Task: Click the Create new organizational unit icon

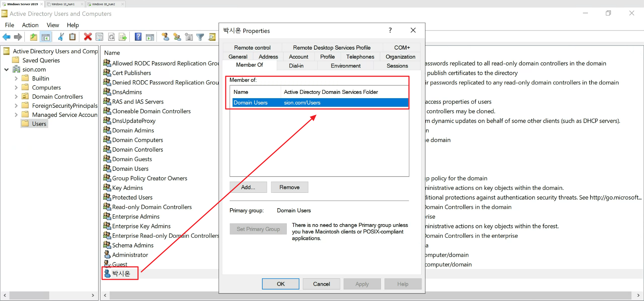Action: [x=189, y=37]
